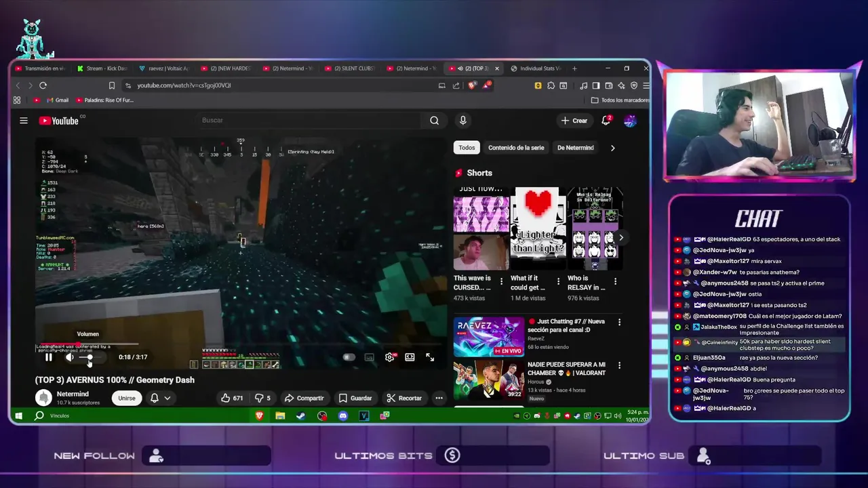The image size is (868, 488).
Task: Open the Netermind channel avatar
Action: (x=44, y=398)
